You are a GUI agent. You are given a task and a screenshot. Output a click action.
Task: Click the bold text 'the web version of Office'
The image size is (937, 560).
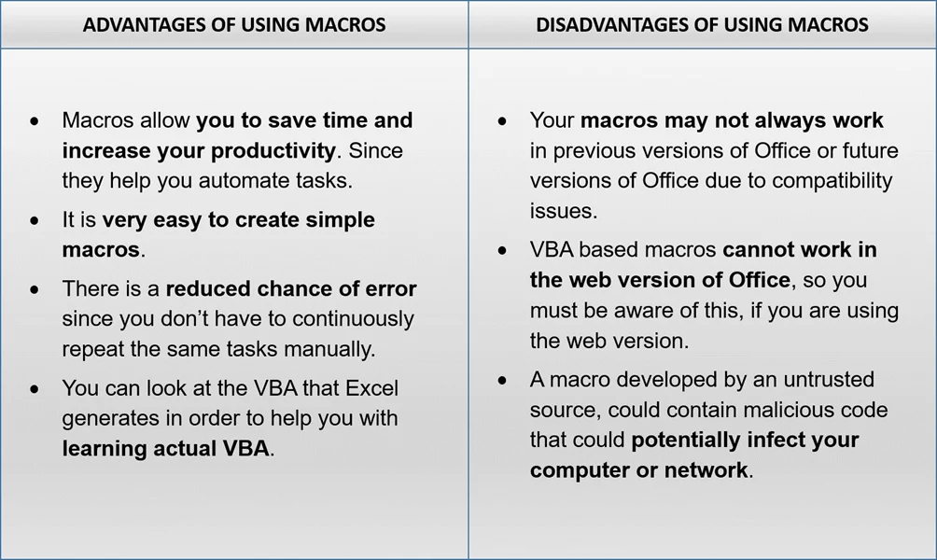pos(660,280)
